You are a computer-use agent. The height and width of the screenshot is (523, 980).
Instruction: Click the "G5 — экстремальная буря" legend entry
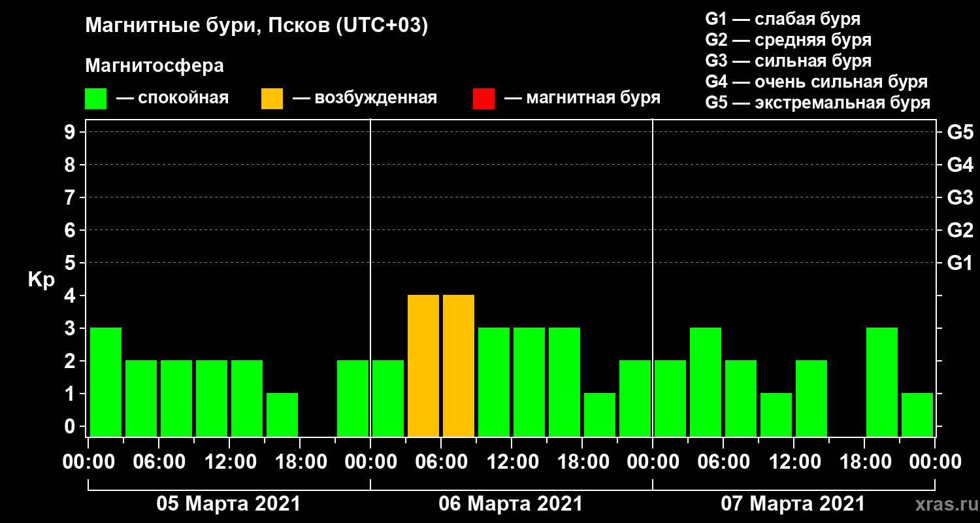pos(817,103)
